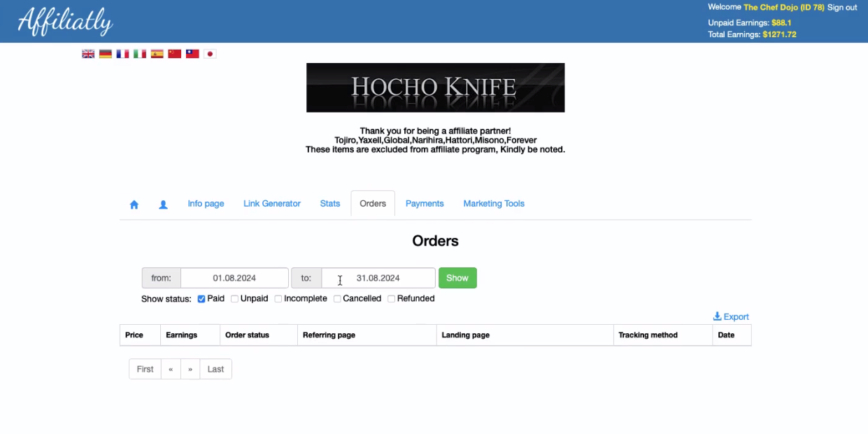
Task: Click the Sign out link
Action: tap(842, 8)
